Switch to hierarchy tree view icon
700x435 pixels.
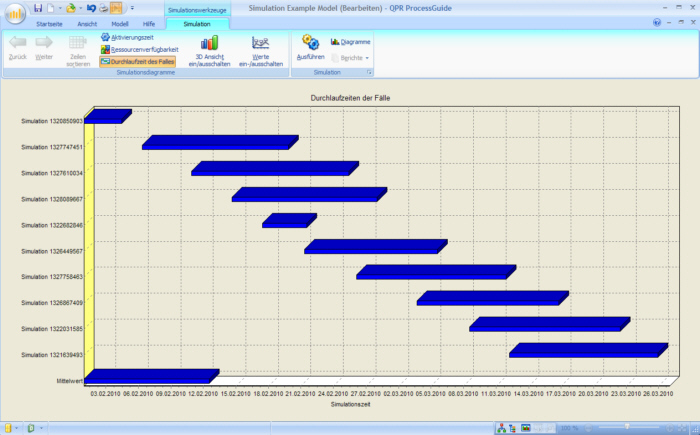point(512,428)
